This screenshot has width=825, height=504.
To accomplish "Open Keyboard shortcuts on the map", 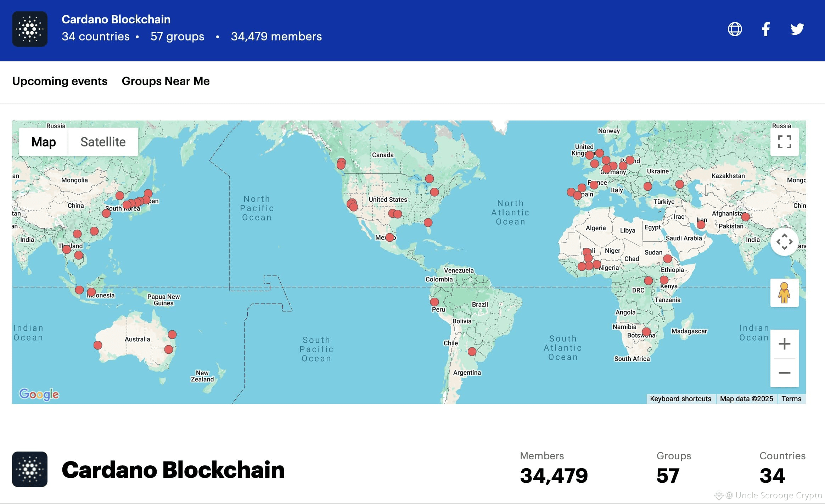I will pos(680,399).
